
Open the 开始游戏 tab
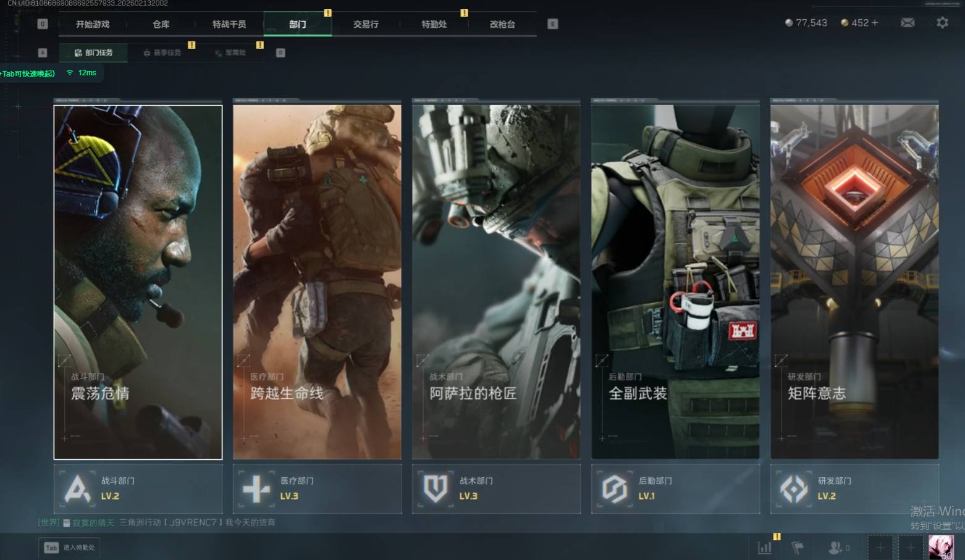(93, 24)
